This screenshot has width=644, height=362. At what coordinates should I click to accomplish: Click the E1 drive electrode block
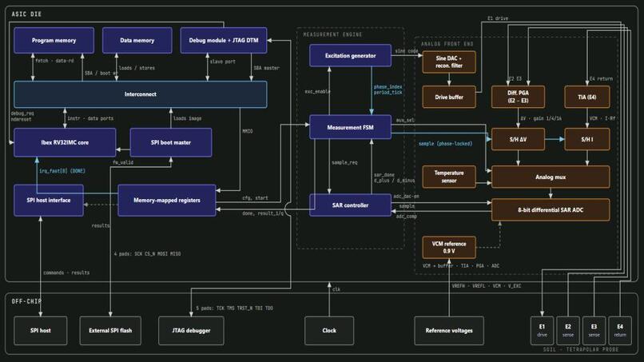(x=543, y=330)
